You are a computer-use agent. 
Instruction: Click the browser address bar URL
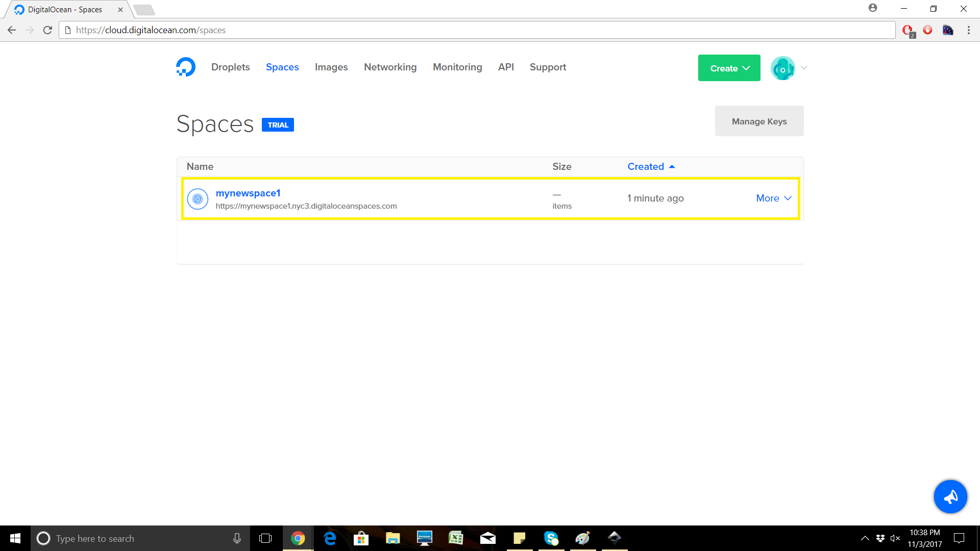coord(151,30)
